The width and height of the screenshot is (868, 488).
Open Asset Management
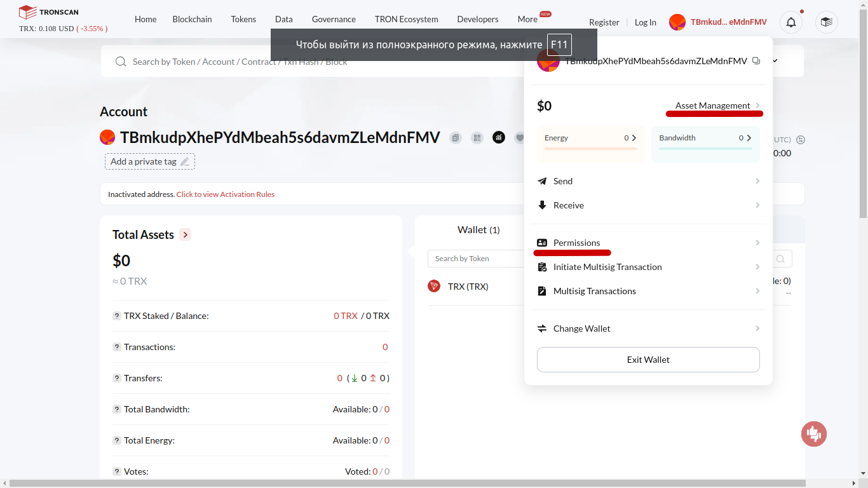click(x=718, y=105)
